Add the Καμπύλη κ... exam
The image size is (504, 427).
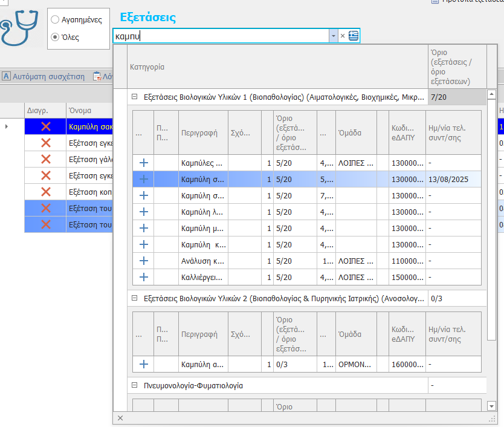pyautogui.click(x=144, y=244)
